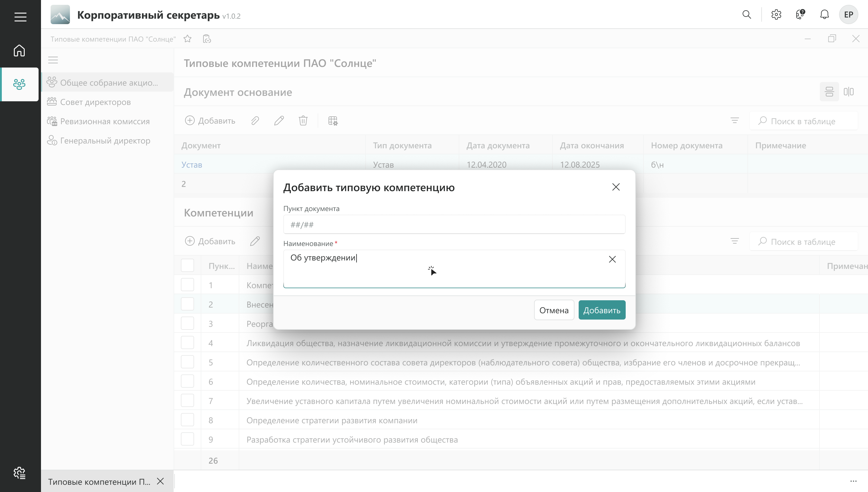Click the Пункт документа input field

tap(454, 225)
